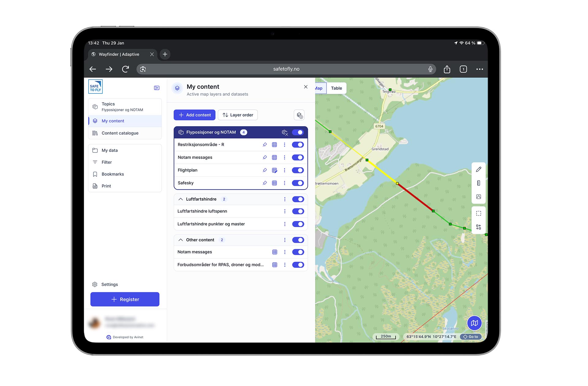Click the remove all layers icon
588x386 pixels.
point(299,115)
